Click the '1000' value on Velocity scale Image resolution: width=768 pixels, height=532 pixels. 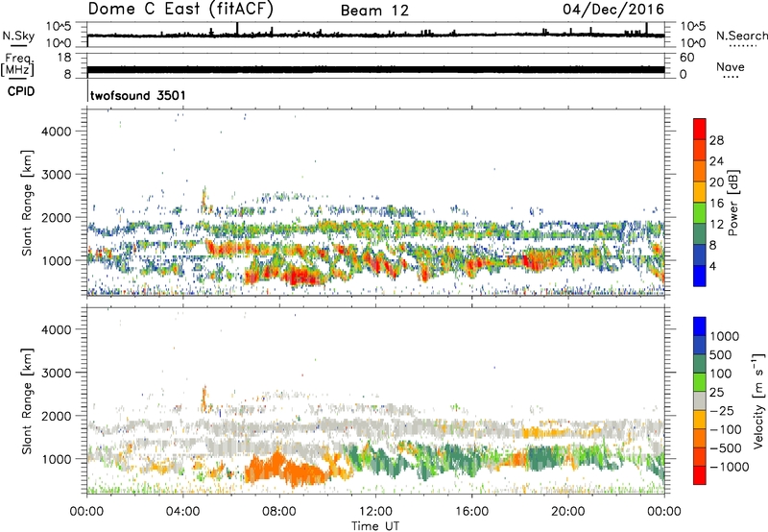(725, 336)
